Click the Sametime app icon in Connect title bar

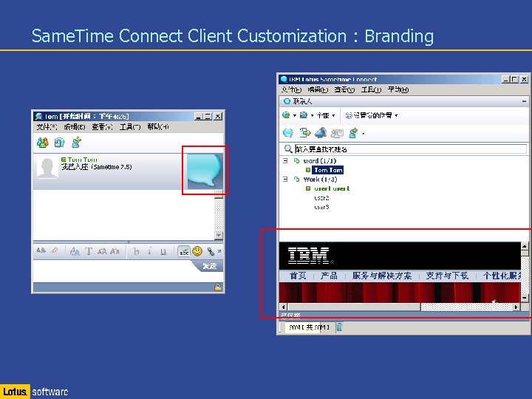pyautogui.click(x=284, y=79)
